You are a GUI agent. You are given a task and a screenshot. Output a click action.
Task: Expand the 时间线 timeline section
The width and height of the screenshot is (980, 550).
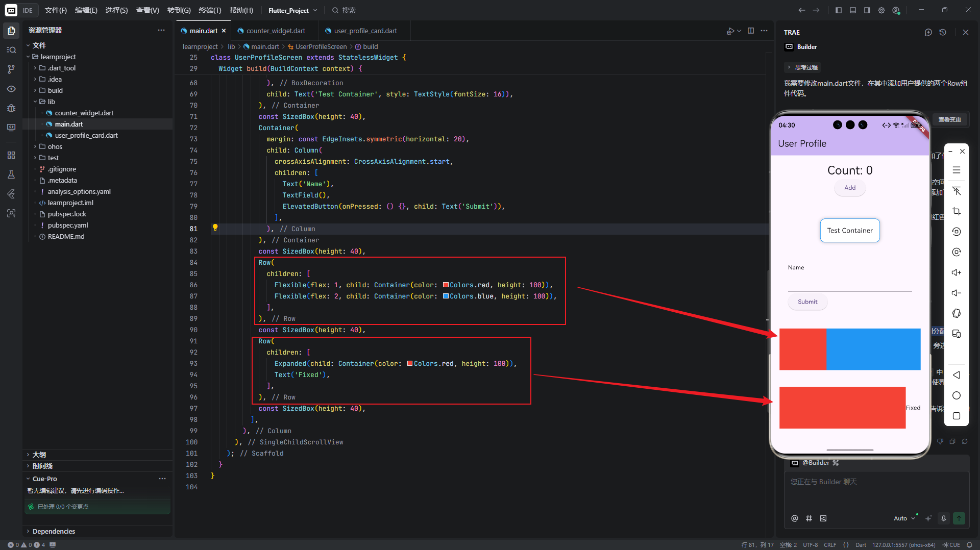[x=42, y=466]
